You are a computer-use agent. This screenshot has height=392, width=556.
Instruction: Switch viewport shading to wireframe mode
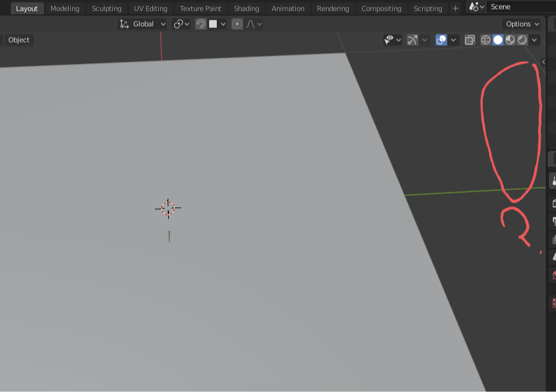point(485,40)
